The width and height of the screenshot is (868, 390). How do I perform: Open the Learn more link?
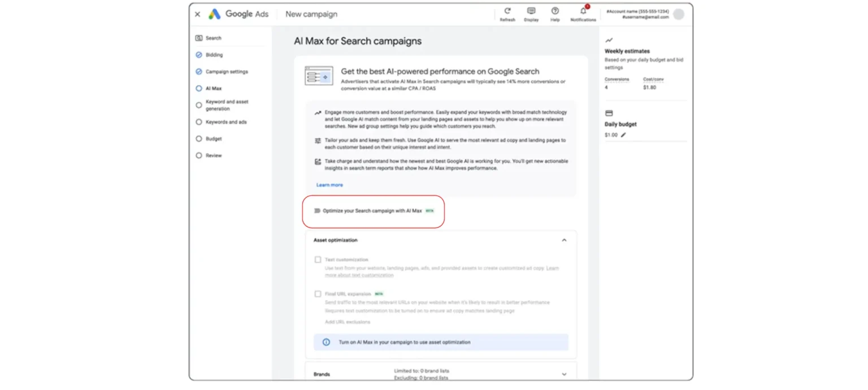[x=329, y=185]
